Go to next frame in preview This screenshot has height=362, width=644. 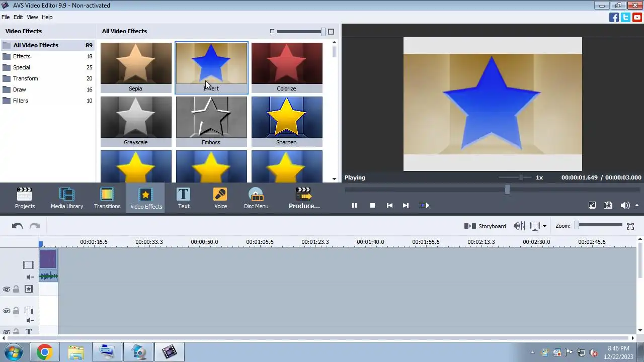click(406, 205)
